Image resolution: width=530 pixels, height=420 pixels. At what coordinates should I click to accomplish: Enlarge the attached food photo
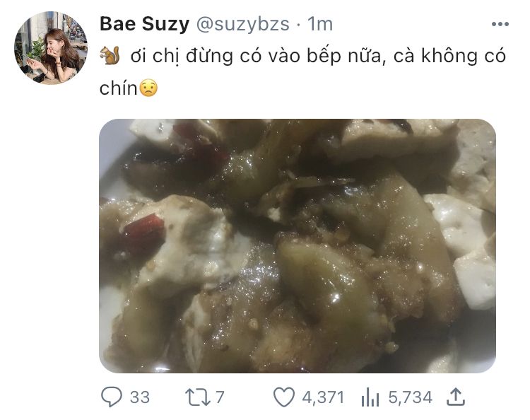coord(298,246)
